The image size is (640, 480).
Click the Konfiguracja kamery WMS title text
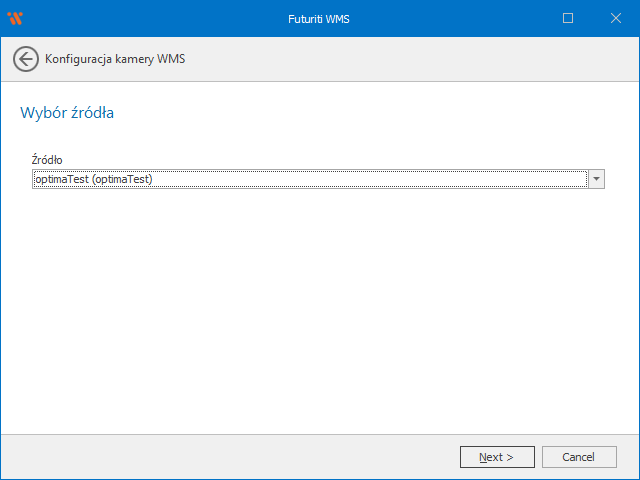coord(115,60)
